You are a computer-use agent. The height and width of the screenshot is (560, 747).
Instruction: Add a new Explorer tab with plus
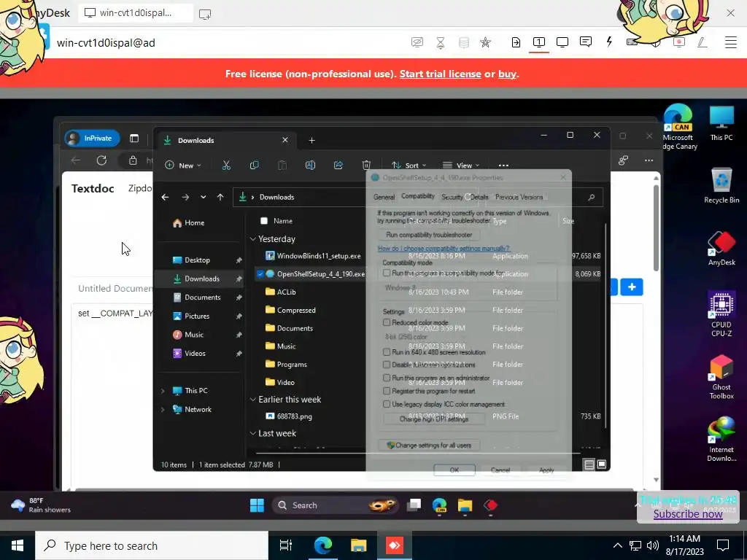(311, 141)
